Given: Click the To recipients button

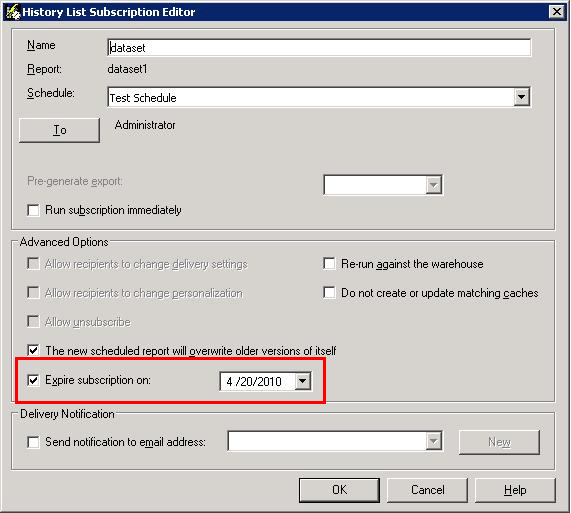Looking at the screenshot, I should [x=59, y=130].
